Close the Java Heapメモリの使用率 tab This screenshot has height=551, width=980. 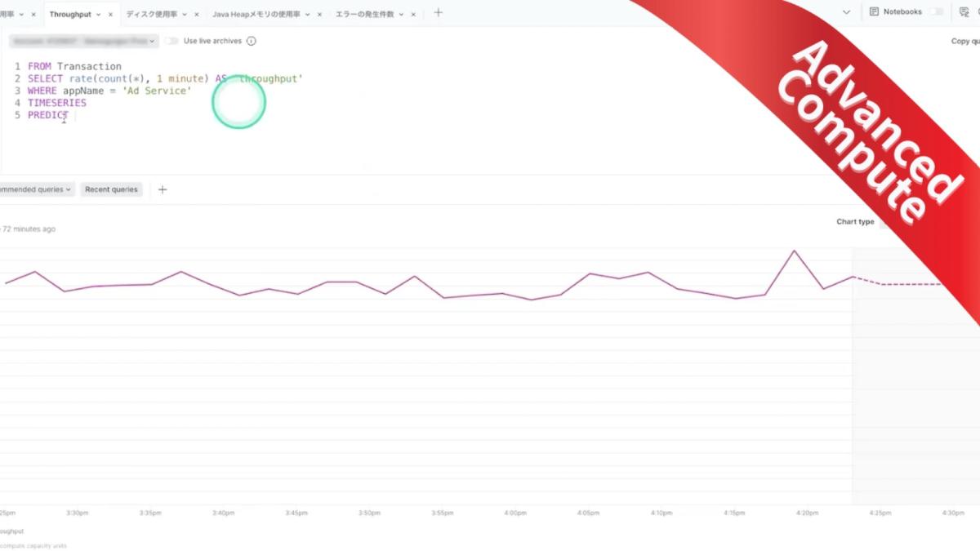pyautogui.click(x=318, y=15)
